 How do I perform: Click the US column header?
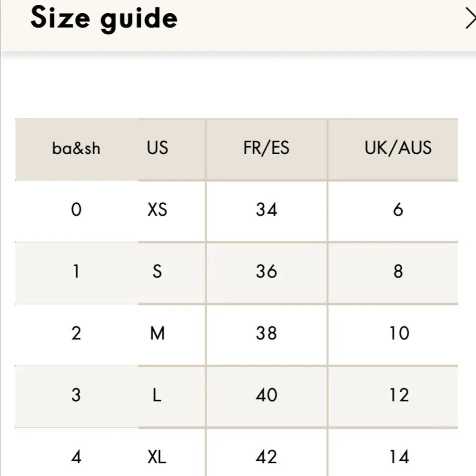click(158, 148)
